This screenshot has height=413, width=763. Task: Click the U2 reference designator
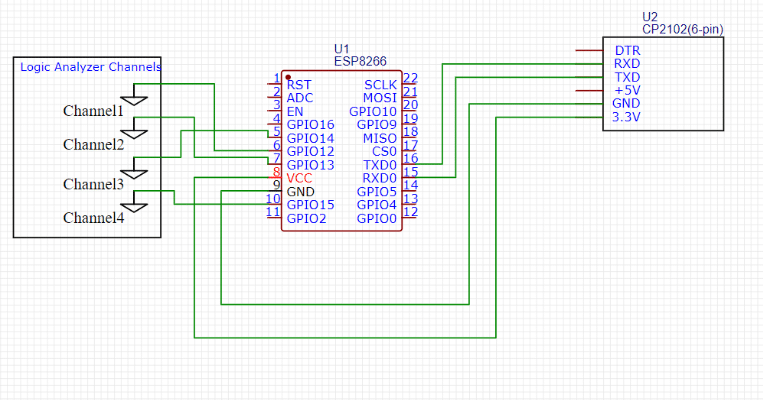coord(650,17)
